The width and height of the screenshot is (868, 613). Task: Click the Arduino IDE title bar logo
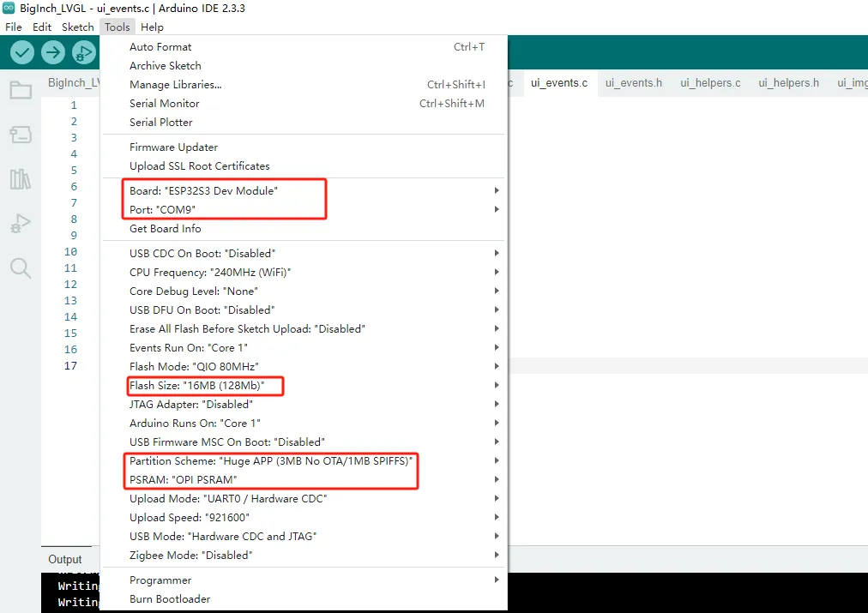(9, 8)
